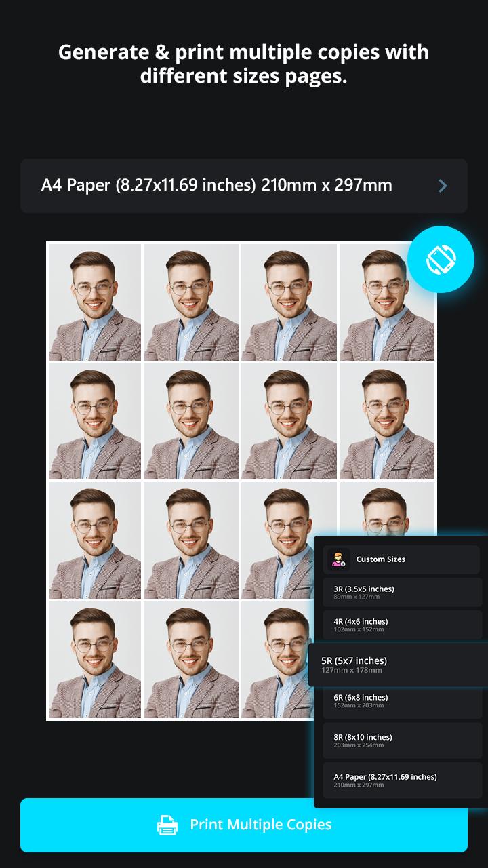Click the '127mm x 178mm' dimension text
The width and height of the screenshot is (488, 868).
[x=352, y=671]
